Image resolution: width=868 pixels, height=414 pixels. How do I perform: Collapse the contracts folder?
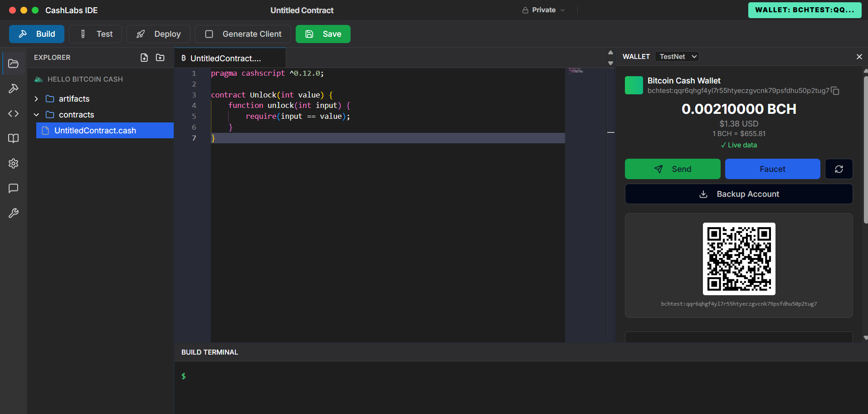click(x=37, y=115)
